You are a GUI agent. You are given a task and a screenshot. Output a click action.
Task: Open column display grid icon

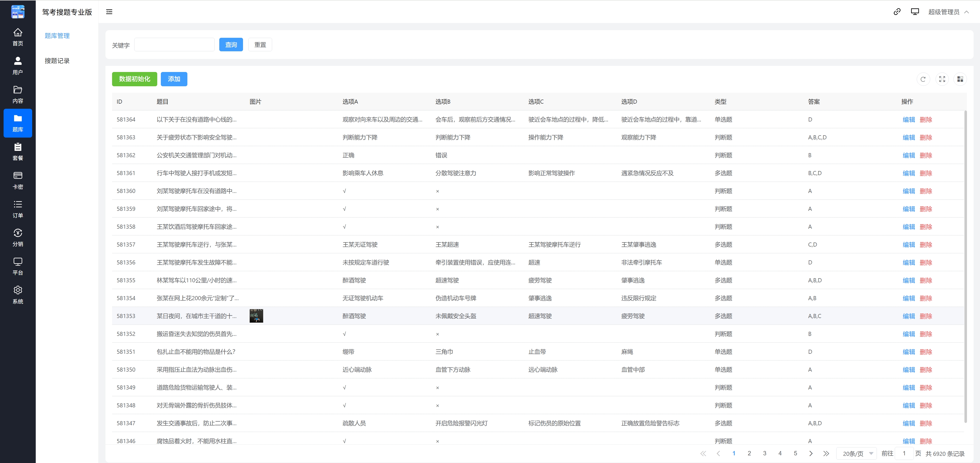pos(960,79)
